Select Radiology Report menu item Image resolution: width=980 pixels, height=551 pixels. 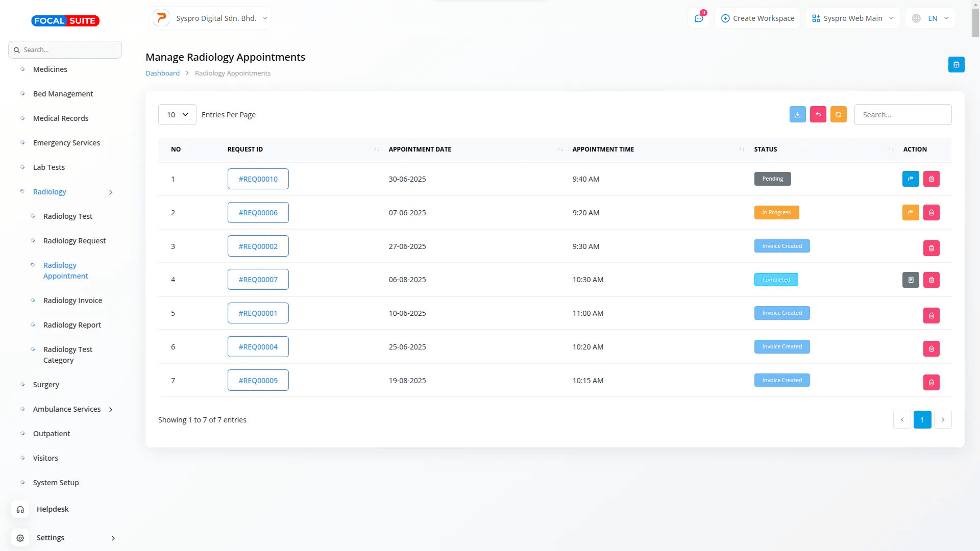[x=72, y=325]
